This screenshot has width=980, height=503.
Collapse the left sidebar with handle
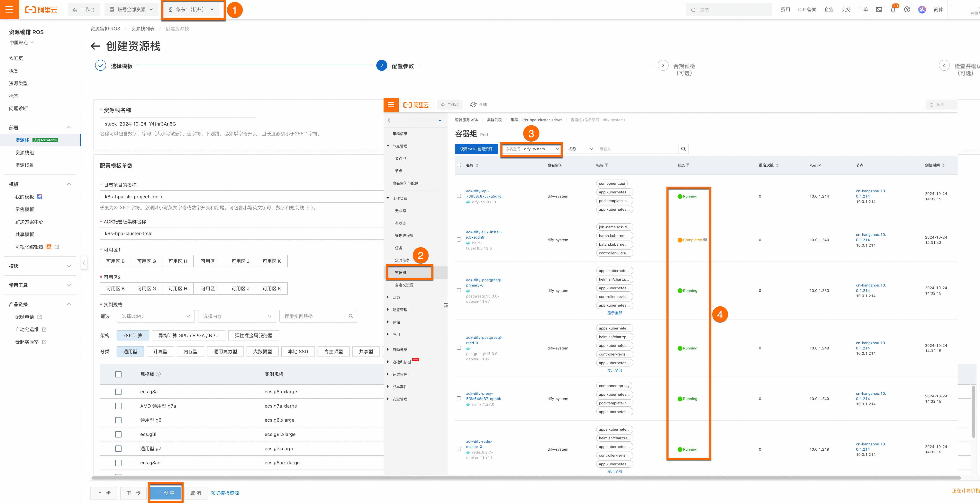tap(84, 262)
